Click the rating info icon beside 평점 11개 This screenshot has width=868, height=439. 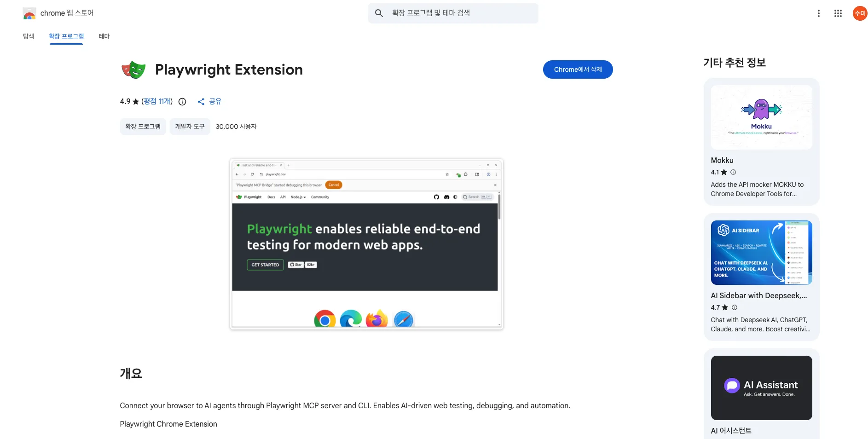pyautogui.click(x=182, y=102)
